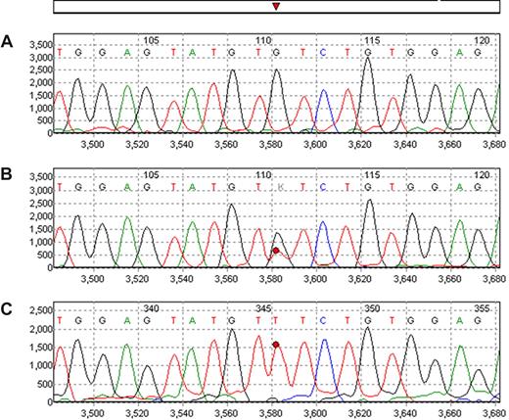This screenshot has height=420, width=509.
Task: Select the blue C base call in panel C
Action: (x=323, y=321)
